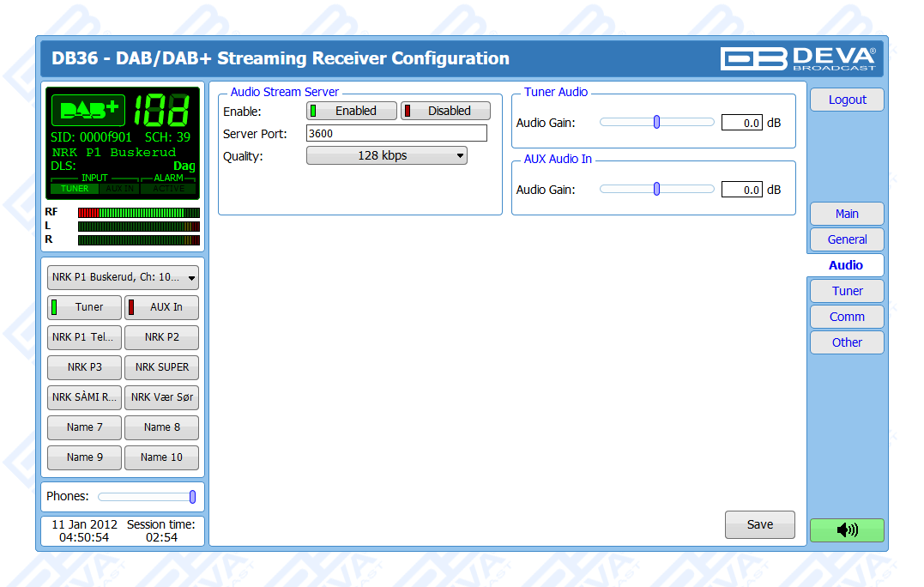This screenshot has height=587, width=924.
Task: Expand the NRK P1 Buskerud station dropdown
Action: tap(123, 277)
